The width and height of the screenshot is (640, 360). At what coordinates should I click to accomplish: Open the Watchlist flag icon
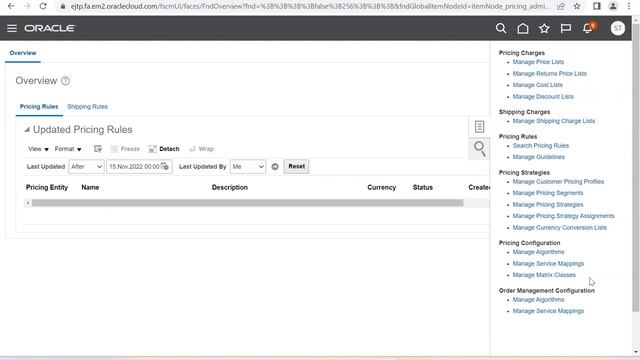click(x=566, y=28)
